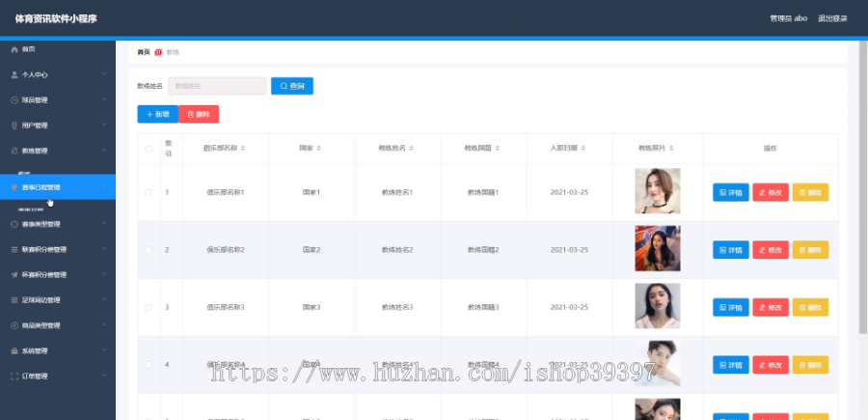Click the clock icon beside 球员管理
Viewport: 868px width, 420px height.
(14, 100)
